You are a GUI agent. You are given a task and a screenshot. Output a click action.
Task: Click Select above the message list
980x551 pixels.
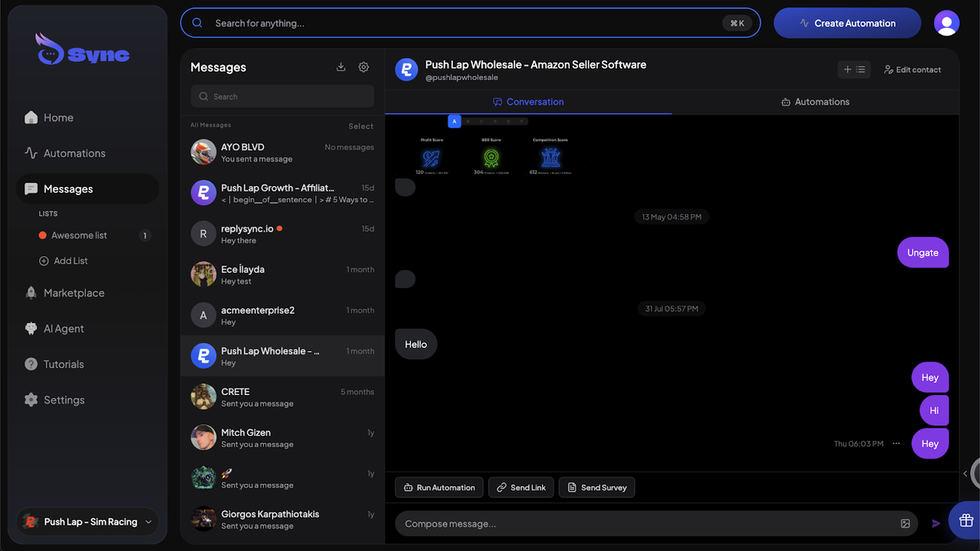pos(361,126)
